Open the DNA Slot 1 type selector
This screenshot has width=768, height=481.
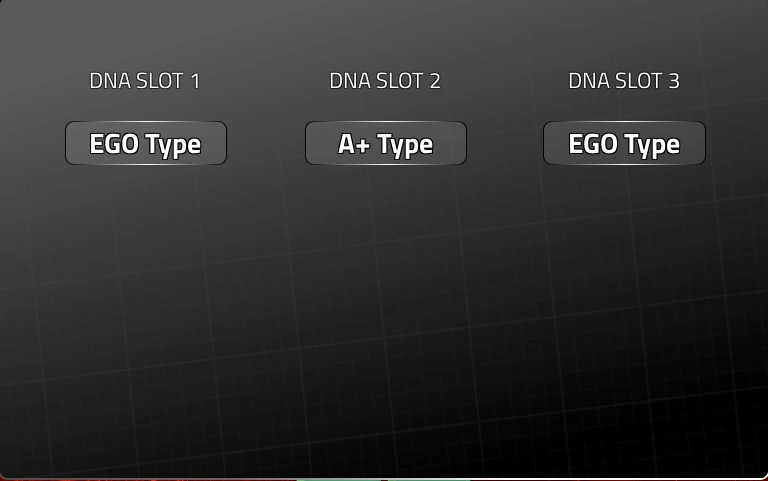pyautogui.click(x=146, y=144)
